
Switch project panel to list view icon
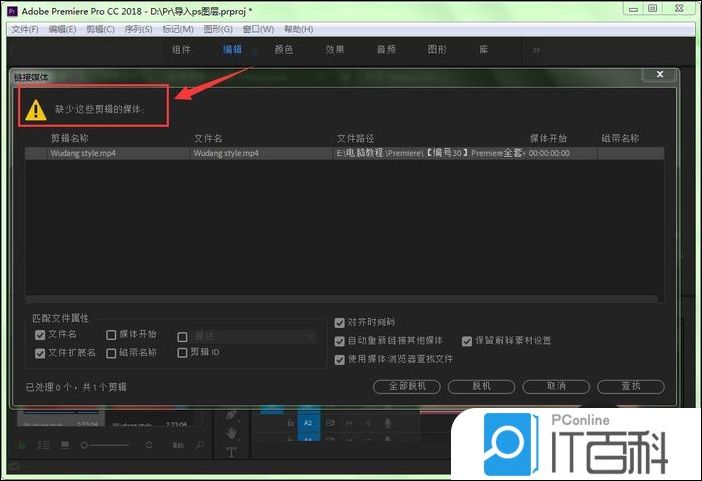pyautogui.click(x=43, y=445)
